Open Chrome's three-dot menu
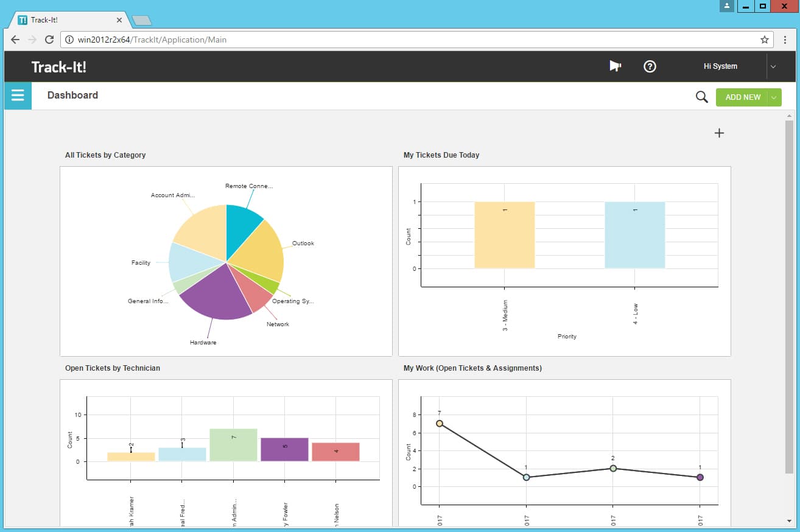800x532 pixels. (785, 40)
